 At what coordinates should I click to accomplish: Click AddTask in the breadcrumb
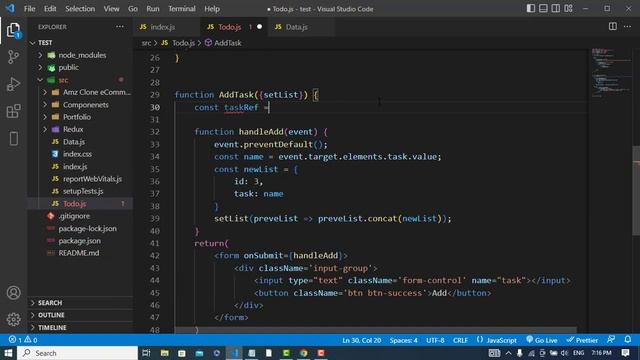point(223,43)
